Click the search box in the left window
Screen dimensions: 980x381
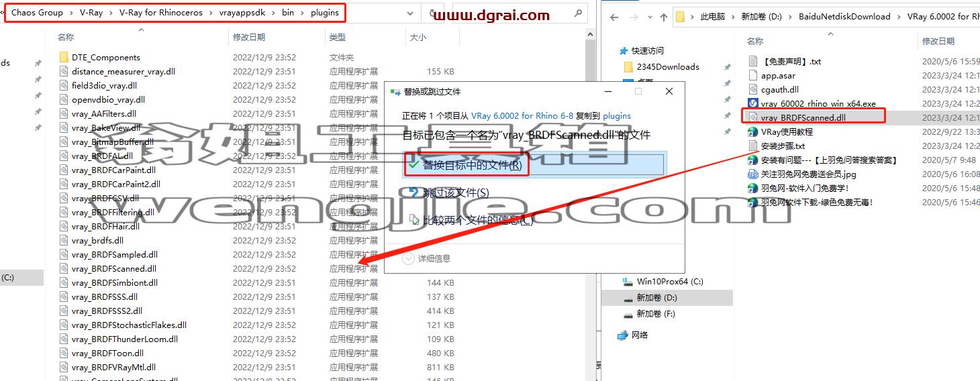click(520, 13)
